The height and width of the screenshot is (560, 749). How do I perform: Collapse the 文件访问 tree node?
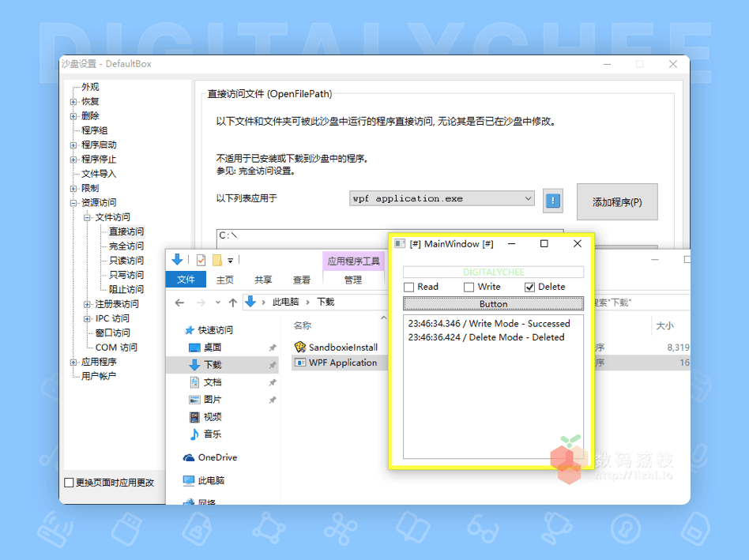(87, 217)
